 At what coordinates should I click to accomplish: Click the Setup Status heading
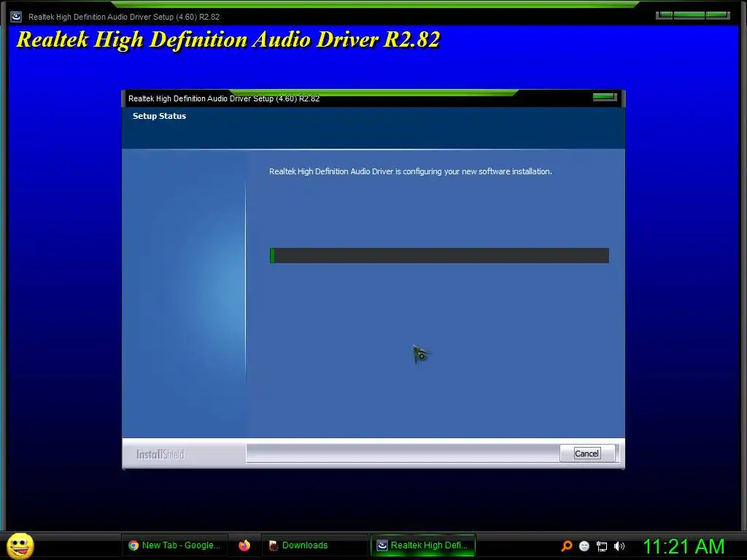[x=159, y=116]
